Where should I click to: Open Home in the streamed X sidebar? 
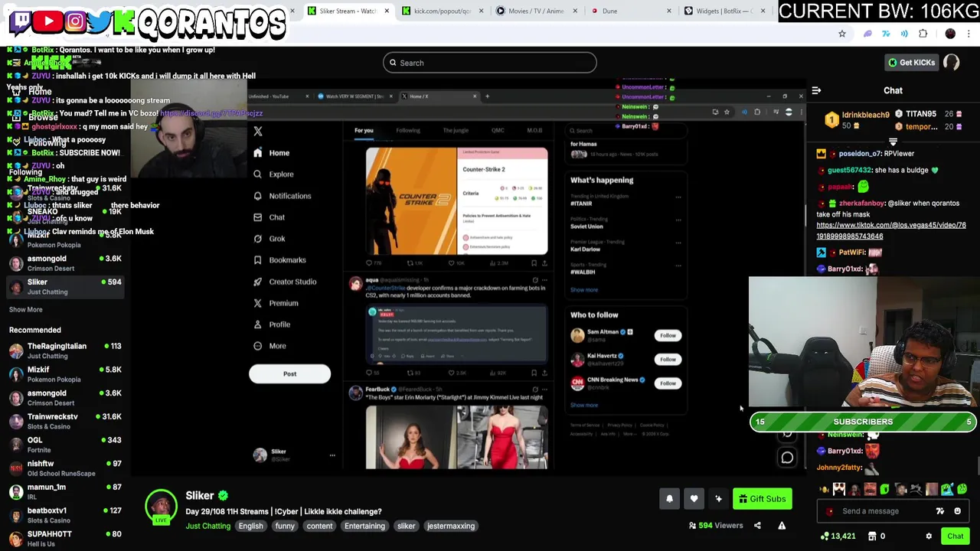[271, 153]
